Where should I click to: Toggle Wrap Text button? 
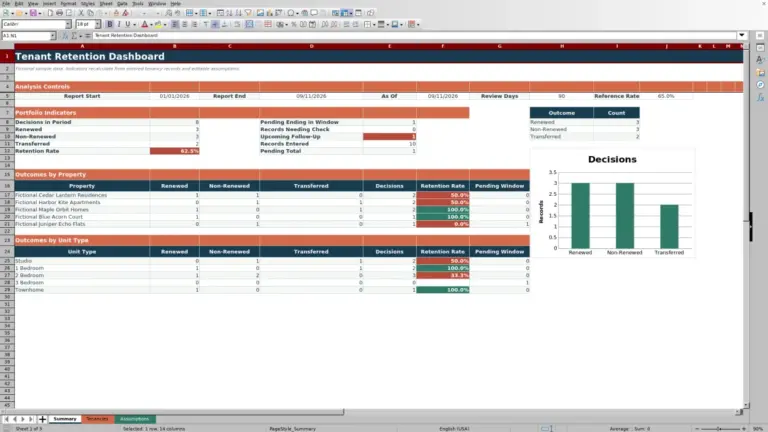238,24
